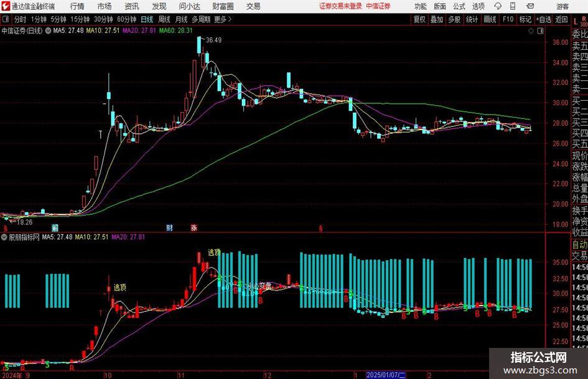Click the red Tongdaxin app logo
Screen dimensions: 588x379
click(x=5, y=6)
